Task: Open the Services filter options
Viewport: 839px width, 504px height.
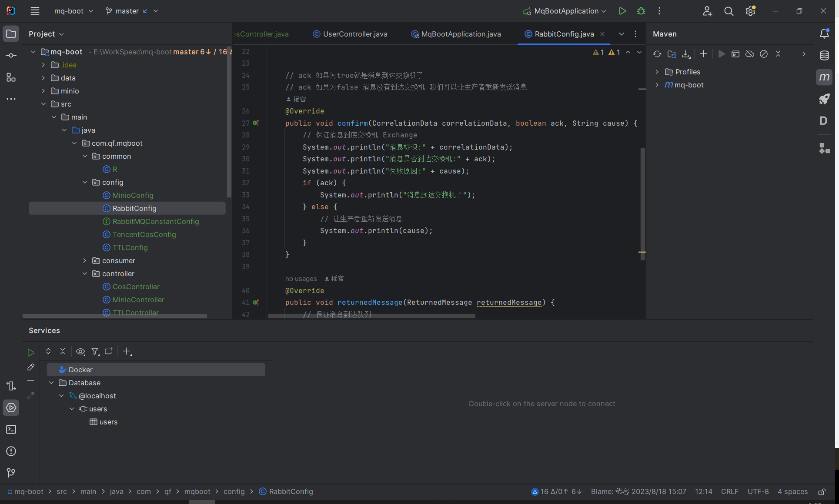Action: tap(95, 351)
